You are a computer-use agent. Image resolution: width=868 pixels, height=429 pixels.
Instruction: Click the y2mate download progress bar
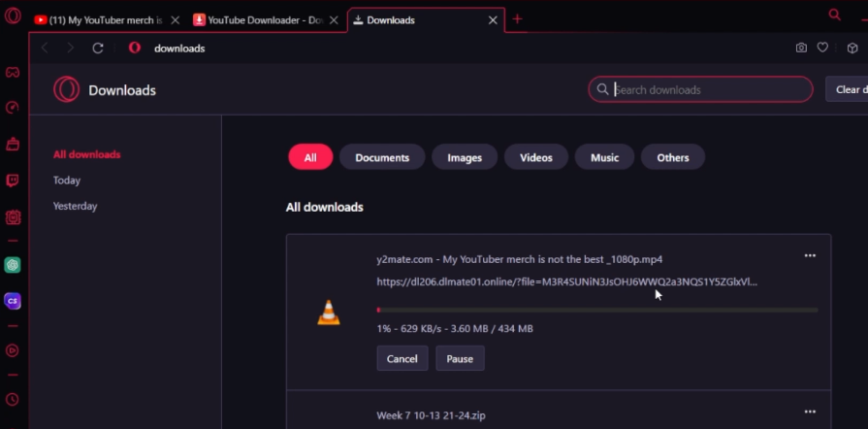[x=596, y=310]
